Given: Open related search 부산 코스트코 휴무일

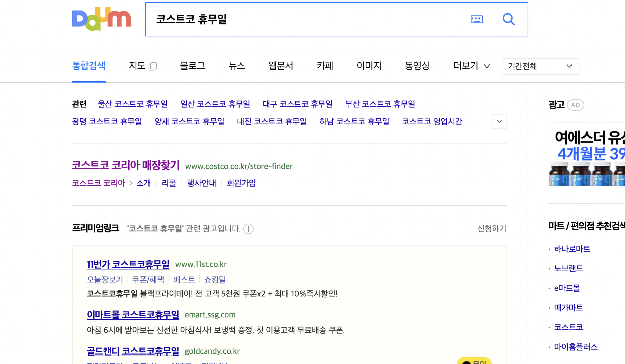Looking at the screenshot, I should [380, 104].
